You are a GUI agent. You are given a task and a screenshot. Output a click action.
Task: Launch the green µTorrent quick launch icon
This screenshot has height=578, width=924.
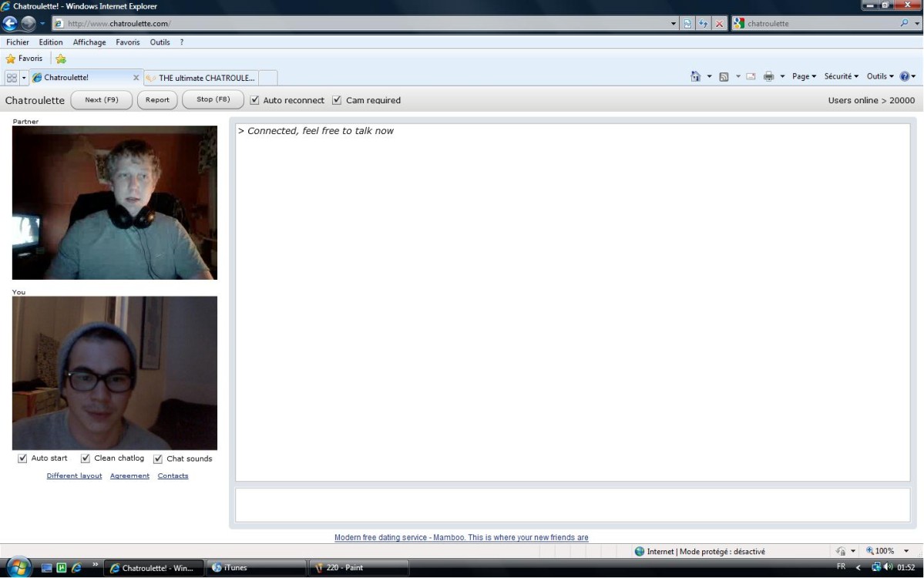(62, 568)
